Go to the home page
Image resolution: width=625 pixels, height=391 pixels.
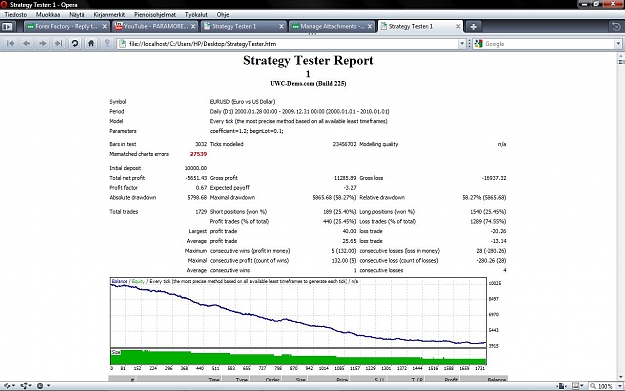tap(91, 43)
